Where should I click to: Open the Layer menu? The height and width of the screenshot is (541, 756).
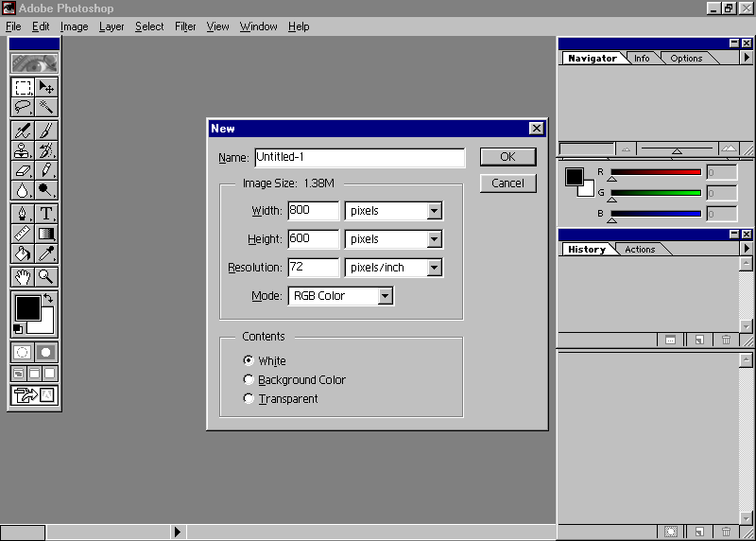[112, 26]
